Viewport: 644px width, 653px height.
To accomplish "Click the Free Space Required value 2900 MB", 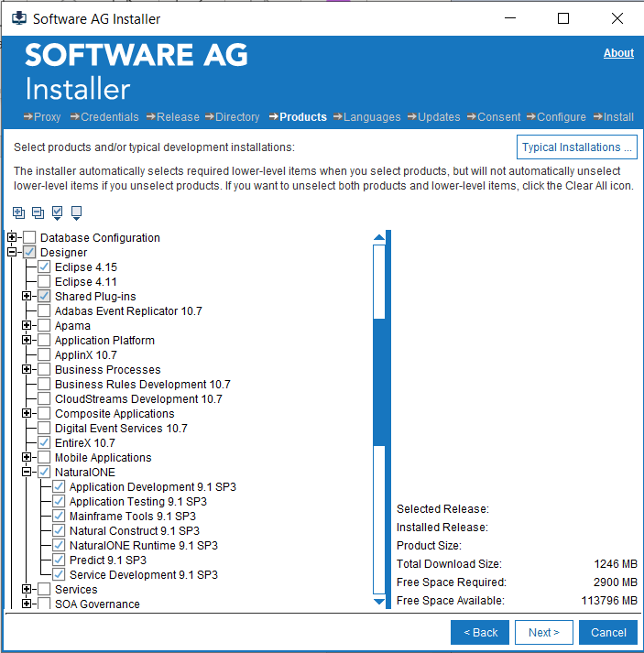I will pyautogui.click(x=616, y=582).
